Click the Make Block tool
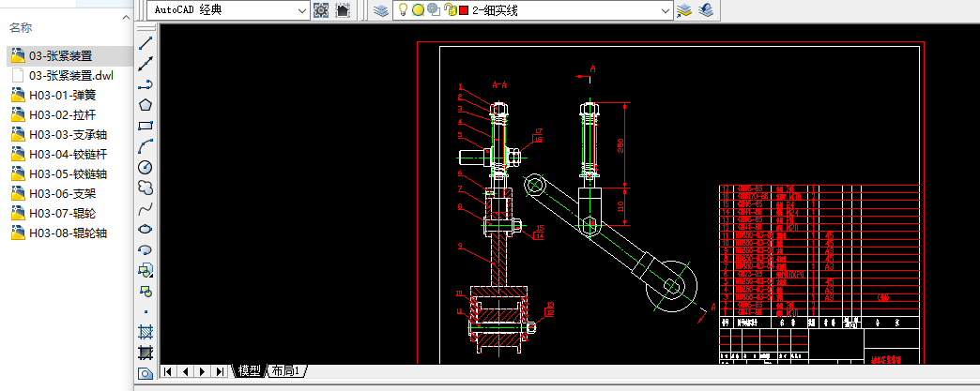Screen dimensions: 980x391 pos(145,291)
